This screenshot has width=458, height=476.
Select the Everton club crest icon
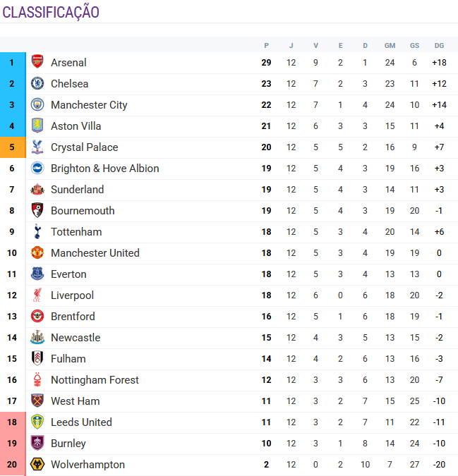click(37, 274)
